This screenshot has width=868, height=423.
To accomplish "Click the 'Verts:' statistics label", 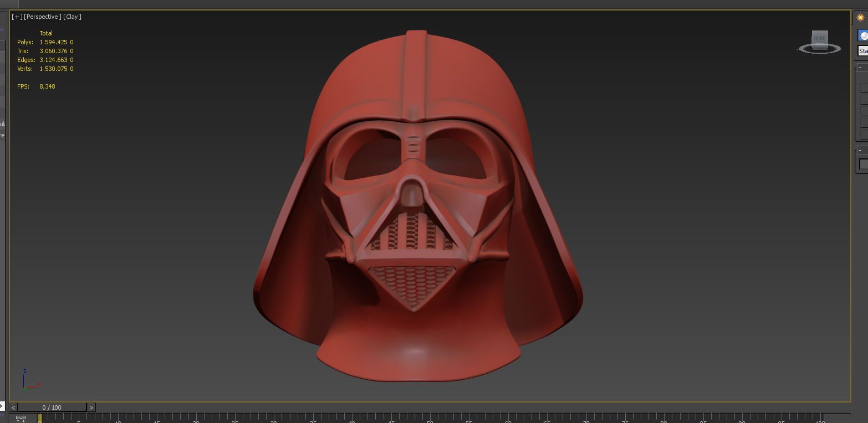I will [x=25, y=69].
